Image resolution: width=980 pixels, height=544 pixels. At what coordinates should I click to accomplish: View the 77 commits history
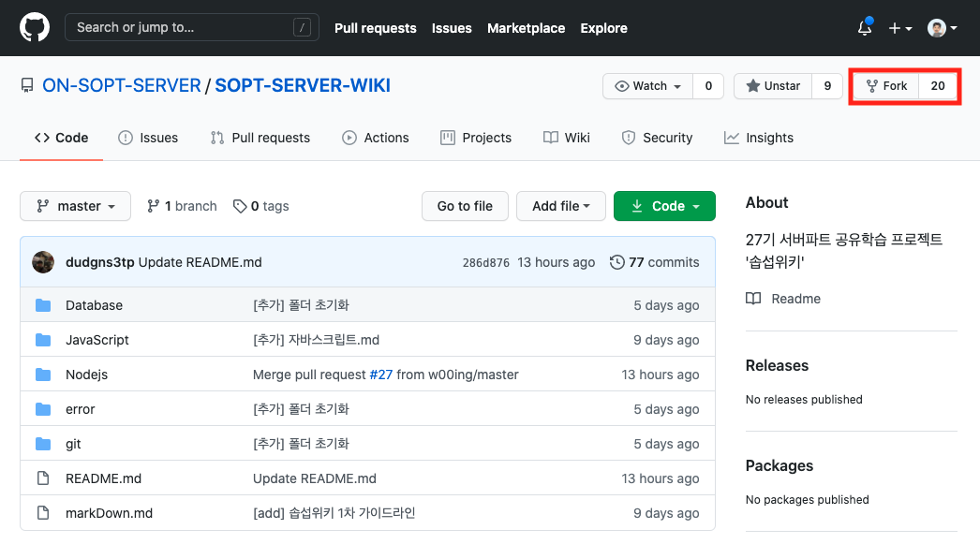pos(663,262)
